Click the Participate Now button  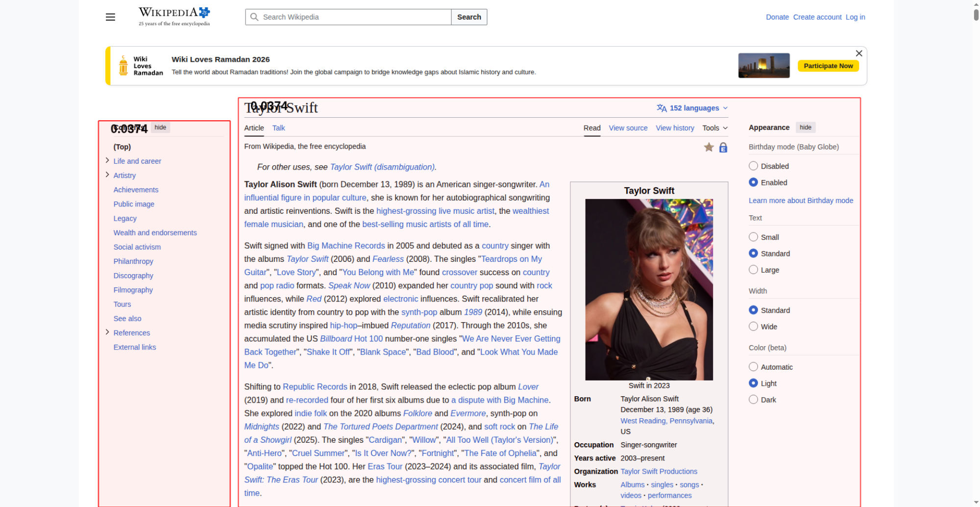[828, 66]
